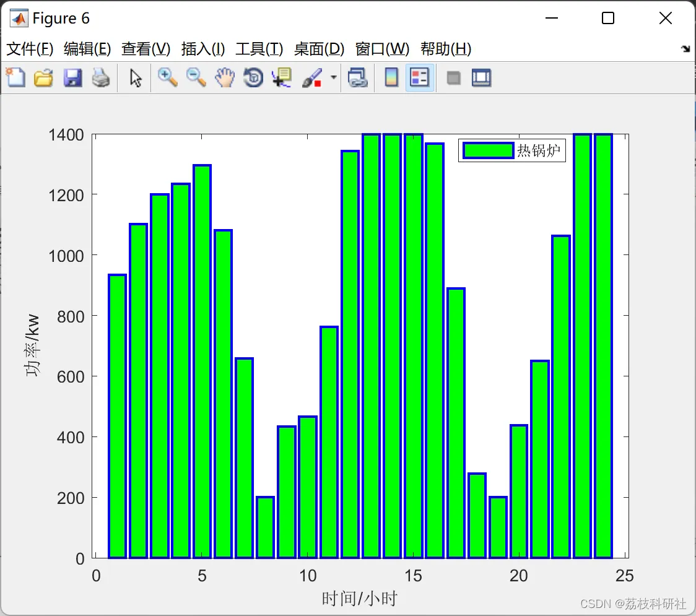The width and height of the screenshot is (696, 616).
Task: Open the 文件(F) menu
Action: pyautogui.click(x=30, y=49)
